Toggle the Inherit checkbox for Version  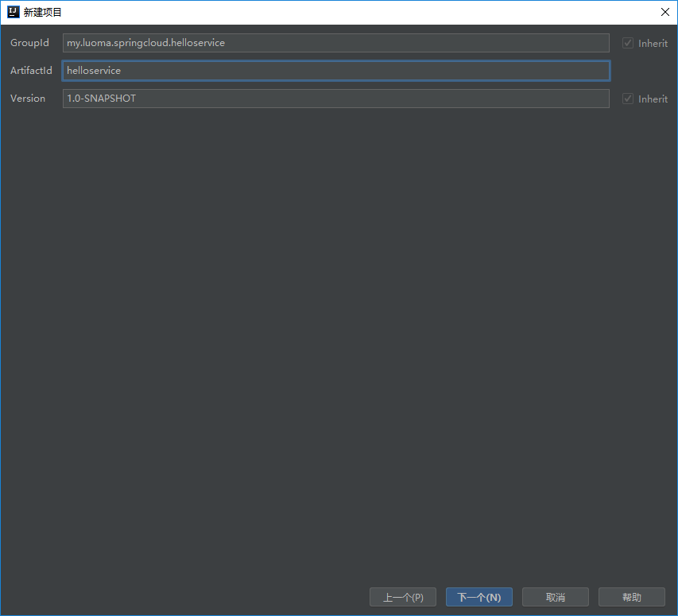point(628,99)
